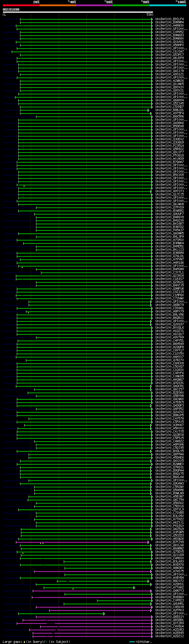Click the white query sequence bar
Screen dimensions: 189x644
[x=78, y=12]
